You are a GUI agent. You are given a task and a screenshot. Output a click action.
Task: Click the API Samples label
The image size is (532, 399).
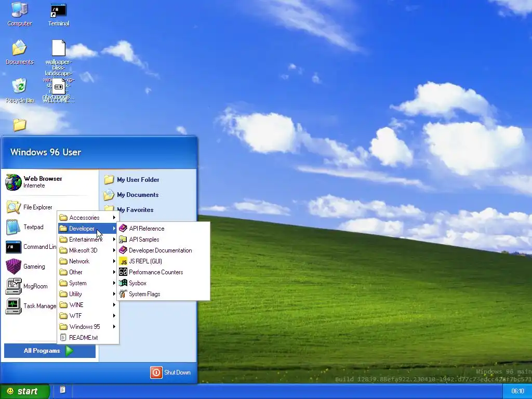click(x=144, y=239)
